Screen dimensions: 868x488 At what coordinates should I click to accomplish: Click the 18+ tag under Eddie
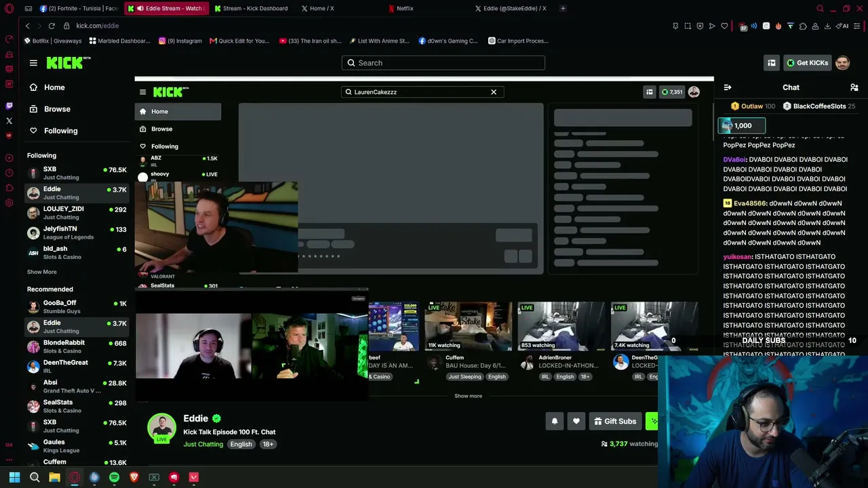pos(268,445)
